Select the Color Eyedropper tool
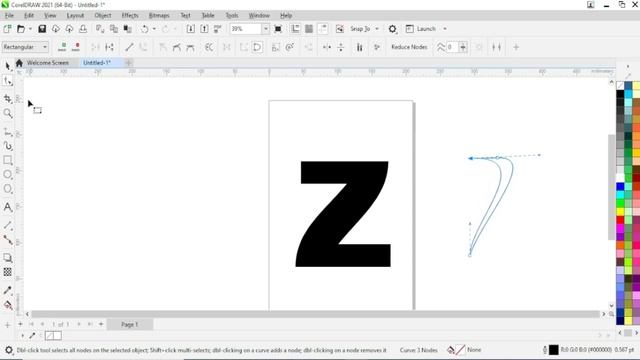Viewport: 640px width, 360px height. tap(7, 290)
